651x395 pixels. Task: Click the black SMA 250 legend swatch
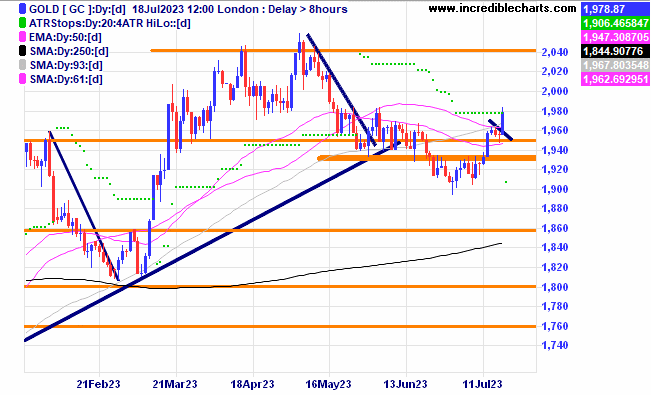(x=22, y=51)
